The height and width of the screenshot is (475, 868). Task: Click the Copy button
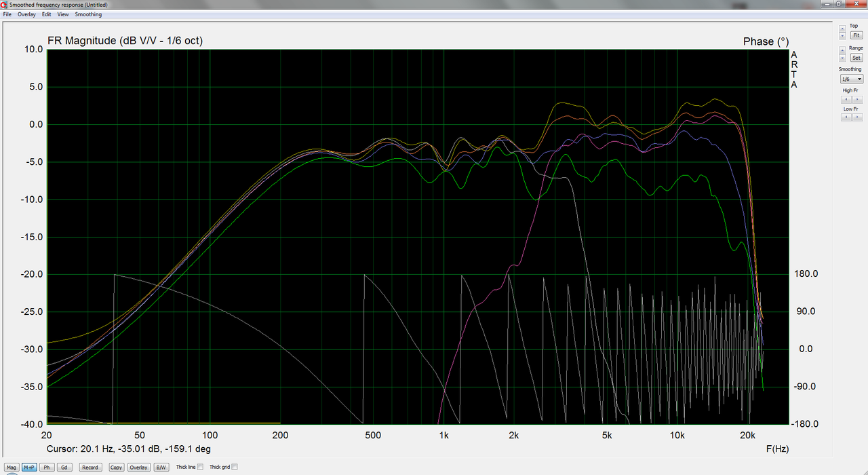click(x=117, y=467)
